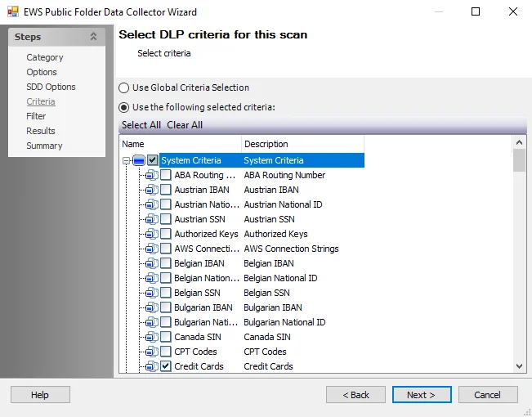Enable the Austrian SSN checkbox

[x=166, y=219]
